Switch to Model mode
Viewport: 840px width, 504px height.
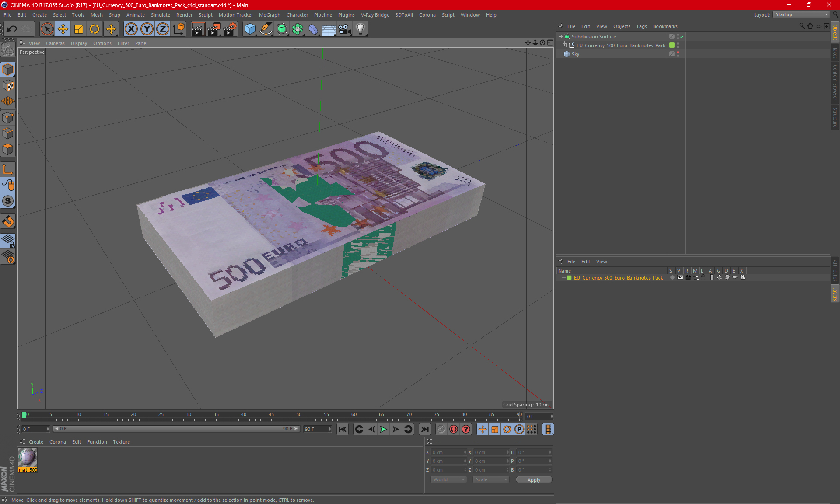click(x=8, y=70)
